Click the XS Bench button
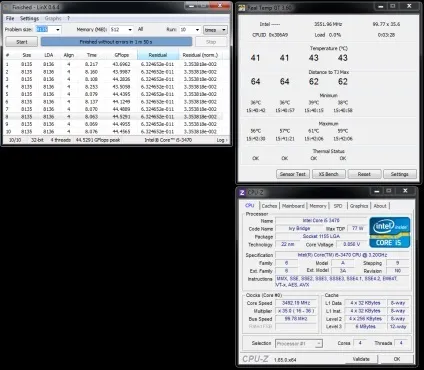This screenshot has width=424, height=370. coord(328,174)
